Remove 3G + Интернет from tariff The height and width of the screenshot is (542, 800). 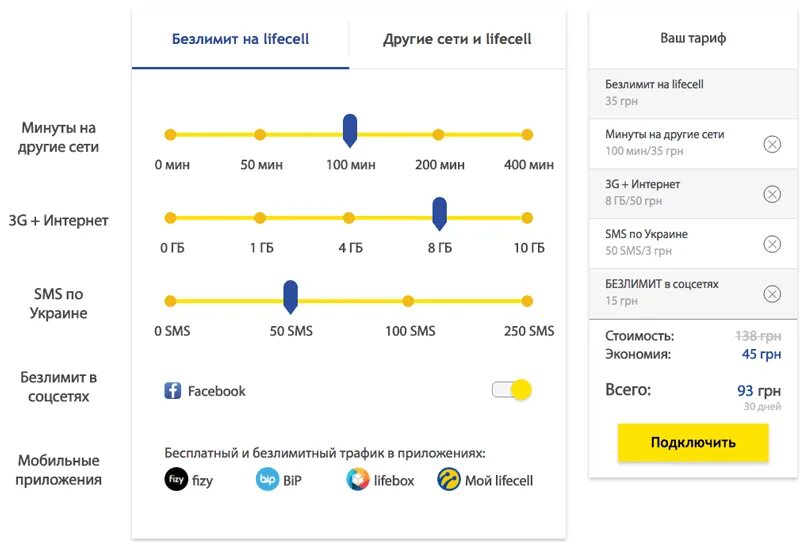[x=772, y=194]
